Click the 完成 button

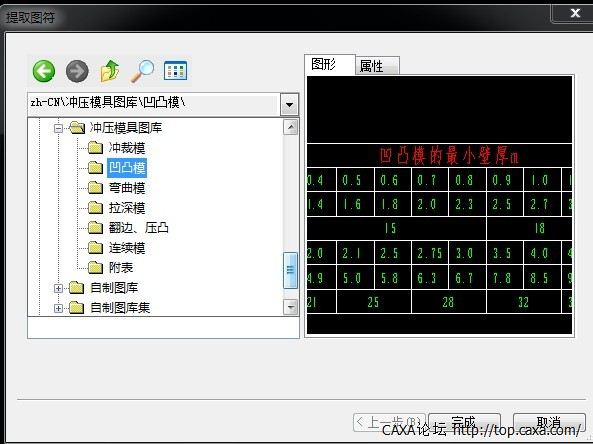[x=464, y=422]
